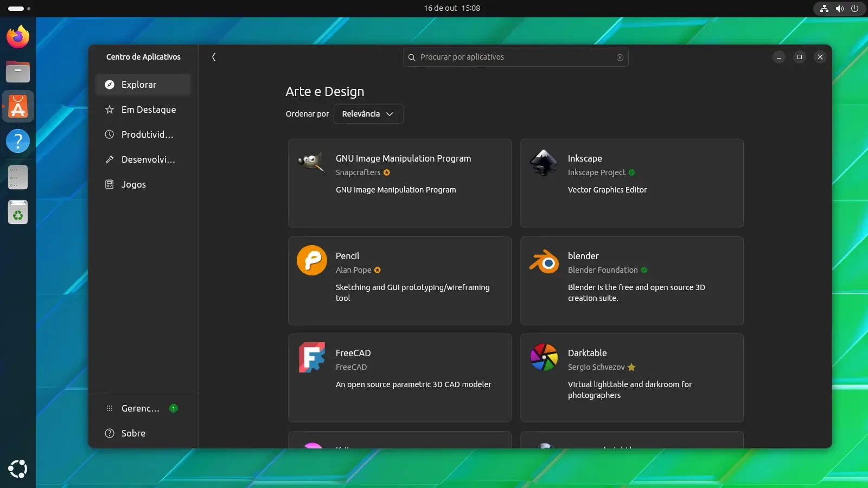Open the FreeCAD app icon
This screenshot has height=488, width=868.
pos(312,357)
